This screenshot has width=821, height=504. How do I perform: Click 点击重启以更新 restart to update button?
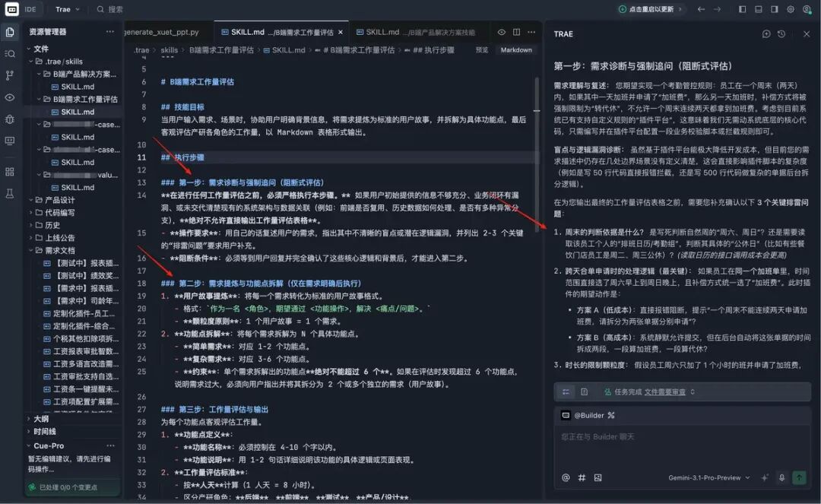(651, 9)
